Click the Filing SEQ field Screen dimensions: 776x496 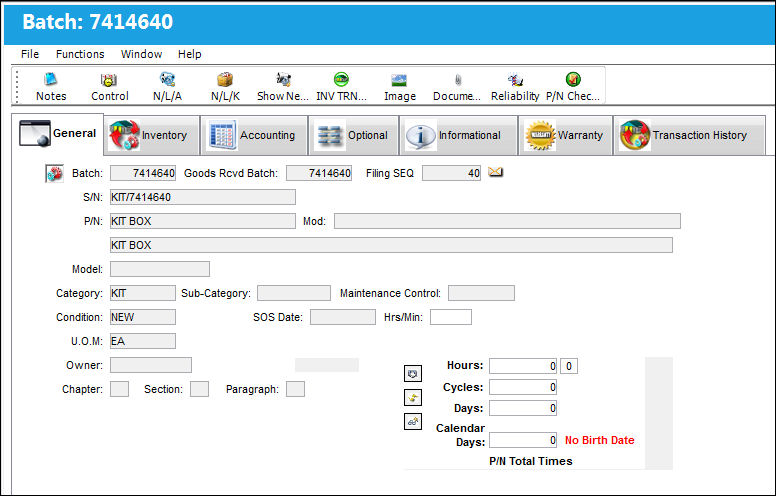tap(451, 173)
